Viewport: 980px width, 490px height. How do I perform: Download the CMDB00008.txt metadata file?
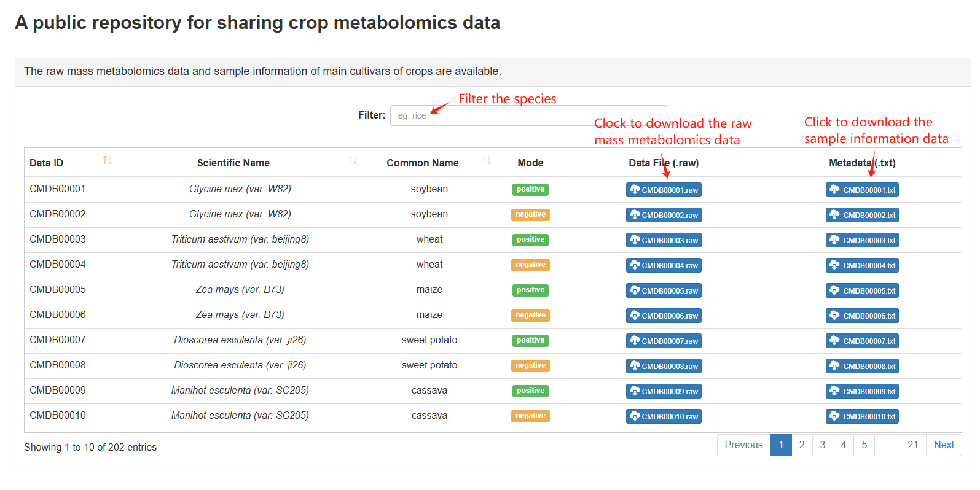(862, 366)
